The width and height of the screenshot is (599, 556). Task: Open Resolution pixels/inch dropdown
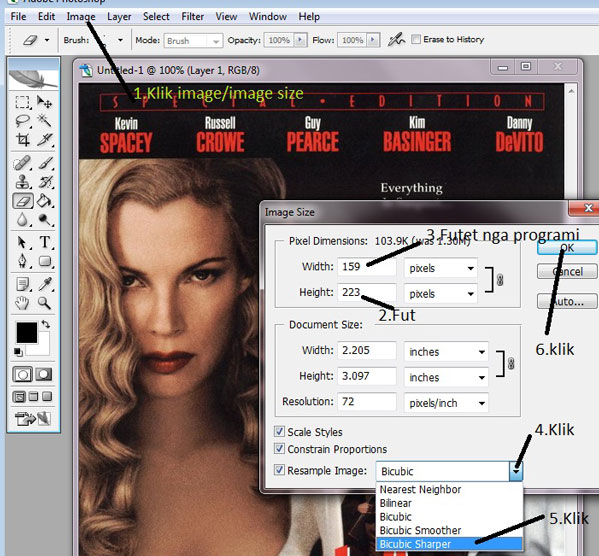point(446,403)
